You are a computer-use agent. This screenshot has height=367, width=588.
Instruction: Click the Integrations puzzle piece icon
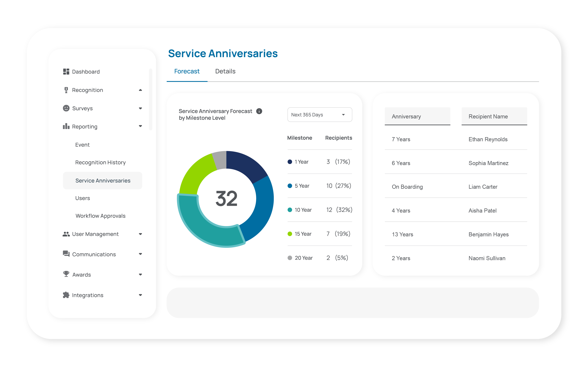pyautogui.click(x=66, y=295)
